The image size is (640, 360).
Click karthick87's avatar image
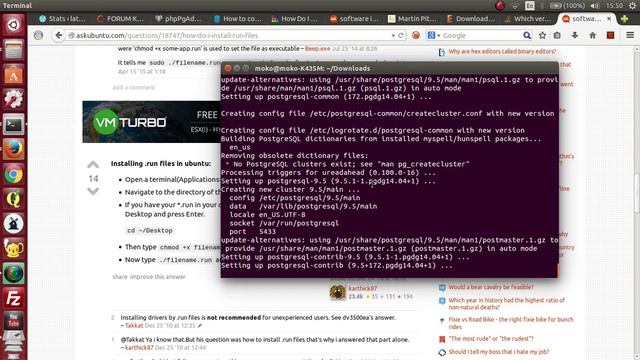click(x=338, y=292)
